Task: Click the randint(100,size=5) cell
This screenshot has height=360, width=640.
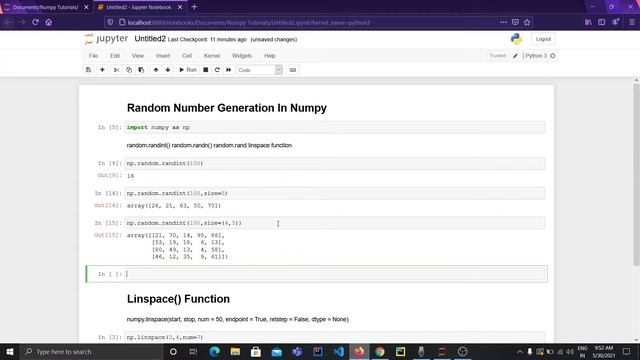Action: click(335, 193)
